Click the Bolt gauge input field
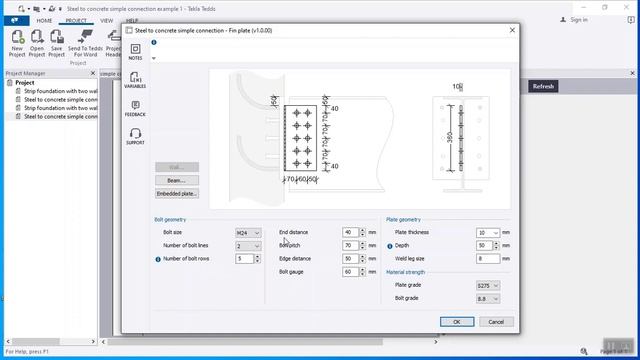 pos(351,271)
